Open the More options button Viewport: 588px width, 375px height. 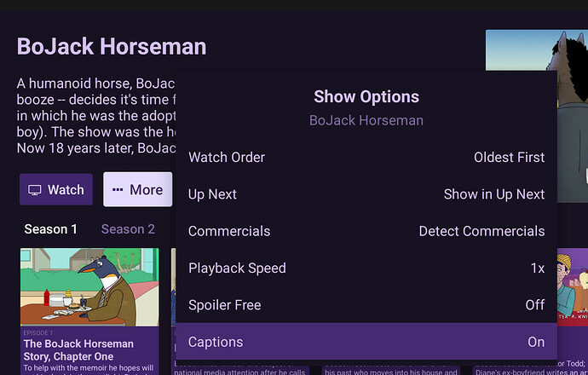[x=137, y=189]
